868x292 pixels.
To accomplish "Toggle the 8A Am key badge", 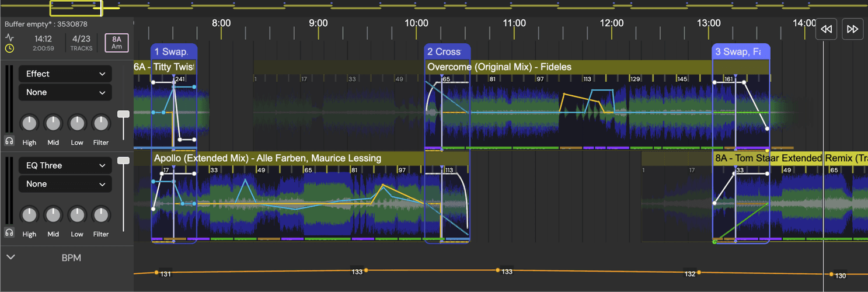I will [x=117, y=43].
